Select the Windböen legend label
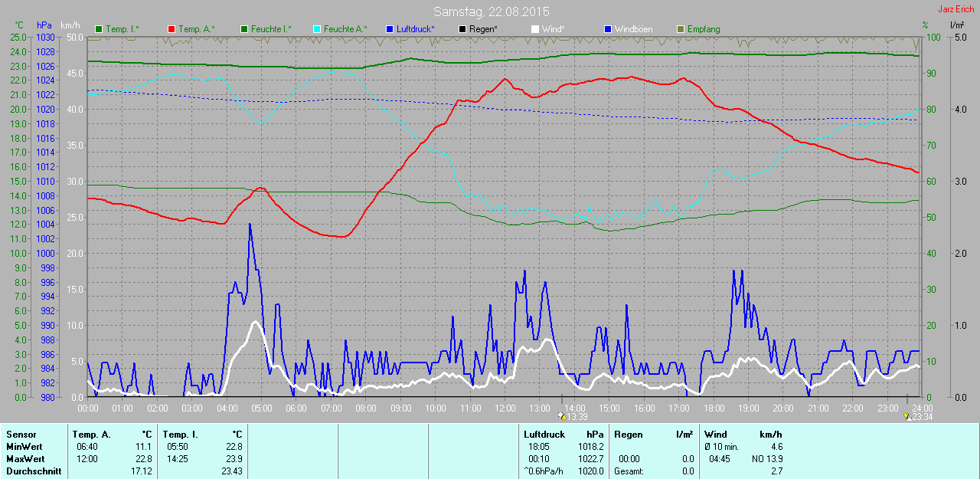Viewport: 980px width, 479px height. (633, 29)
